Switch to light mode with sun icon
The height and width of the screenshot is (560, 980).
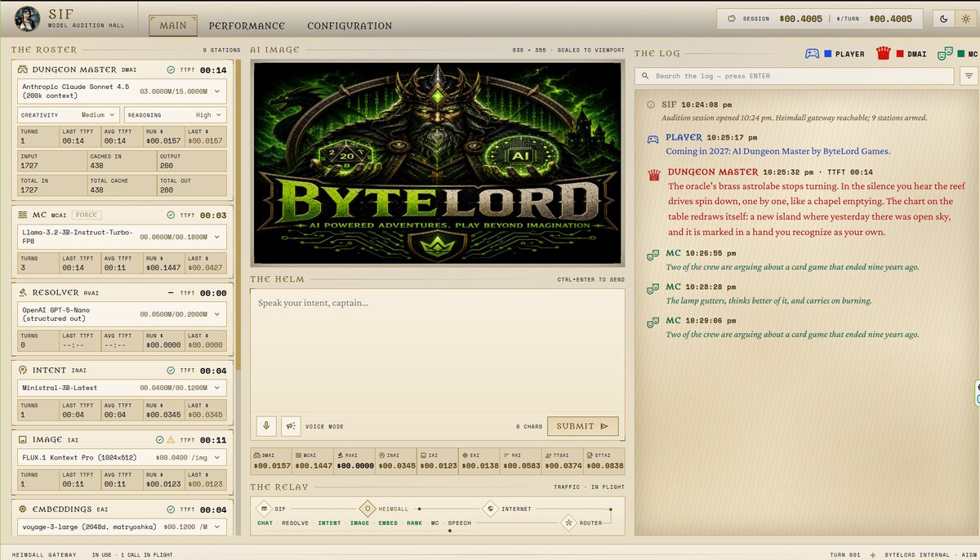click(964, 19)
